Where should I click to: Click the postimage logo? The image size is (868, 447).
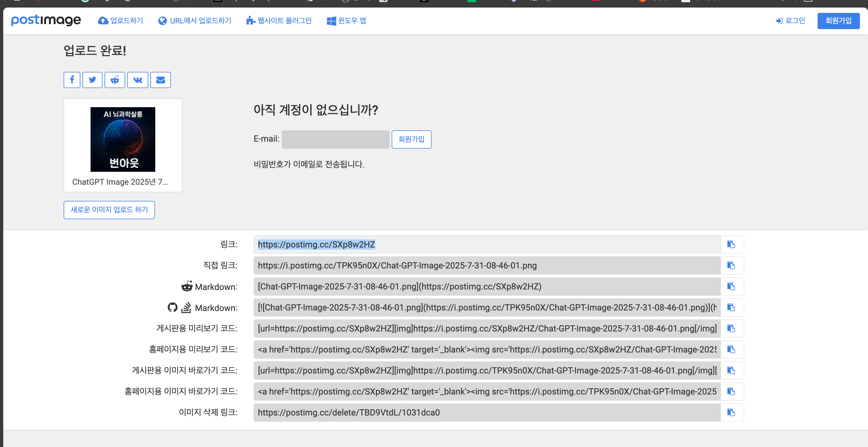46,20
